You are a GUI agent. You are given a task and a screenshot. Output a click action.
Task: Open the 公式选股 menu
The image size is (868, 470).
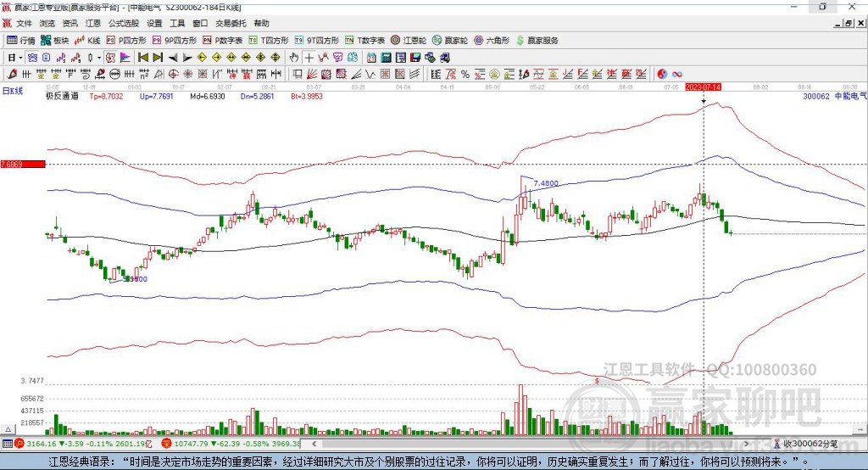point(124,23)
